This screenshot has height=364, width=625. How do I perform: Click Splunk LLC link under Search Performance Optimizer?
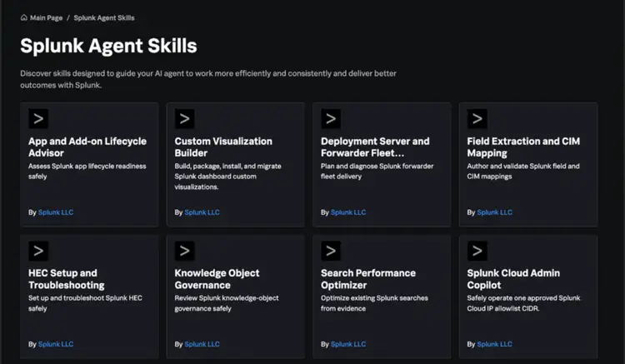point(348,344)
